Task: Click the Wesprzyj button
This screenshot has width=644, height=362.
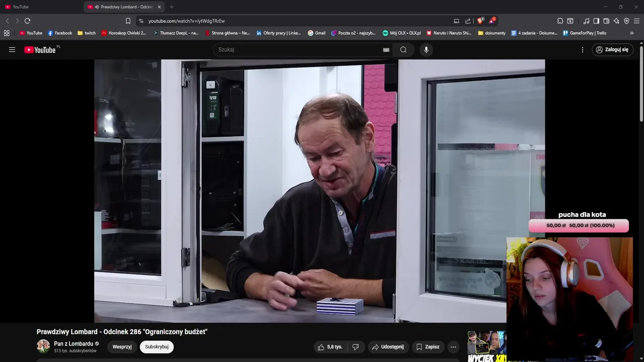Action: [122, 347]
